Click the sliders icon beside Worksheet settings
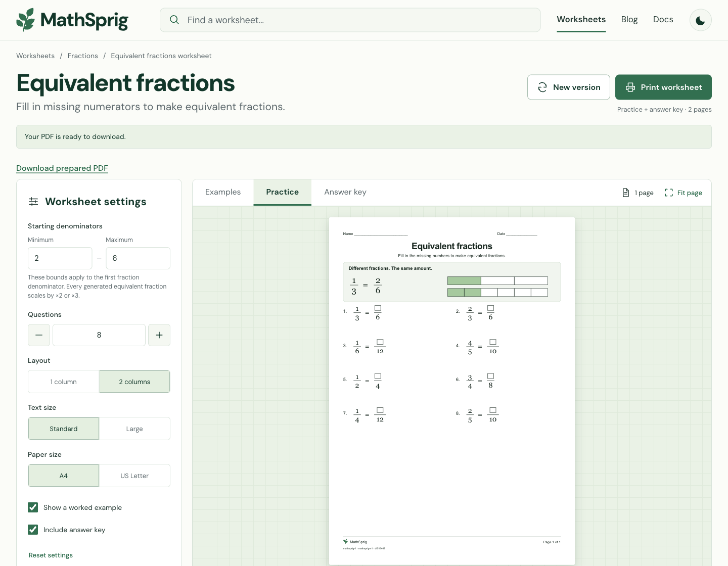 pos(33,202)
